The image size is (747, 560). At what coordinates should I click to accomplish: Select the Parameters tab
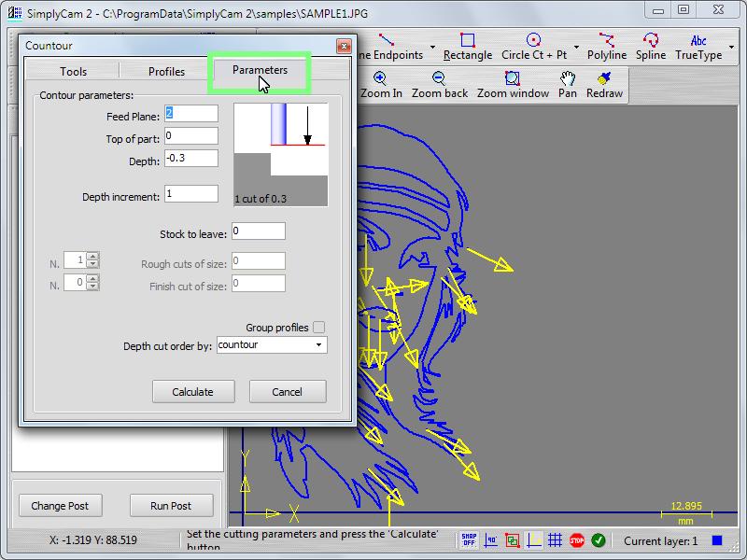pos(260,70)
